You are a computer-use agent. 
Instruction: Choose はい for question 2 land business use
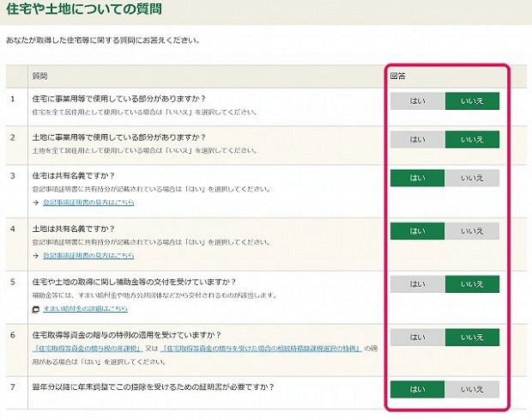click(417, 139)
